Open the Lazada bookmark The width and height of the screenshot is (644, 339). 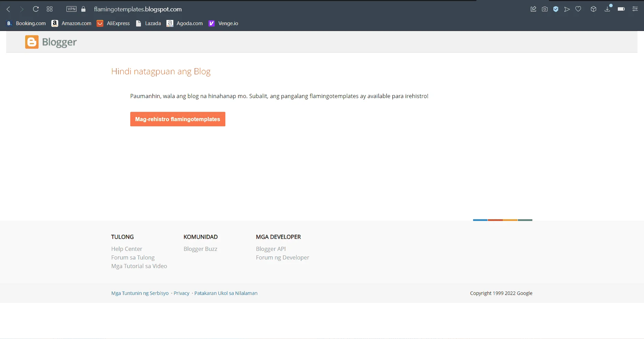pyautogui.click(x=149, y=23)
